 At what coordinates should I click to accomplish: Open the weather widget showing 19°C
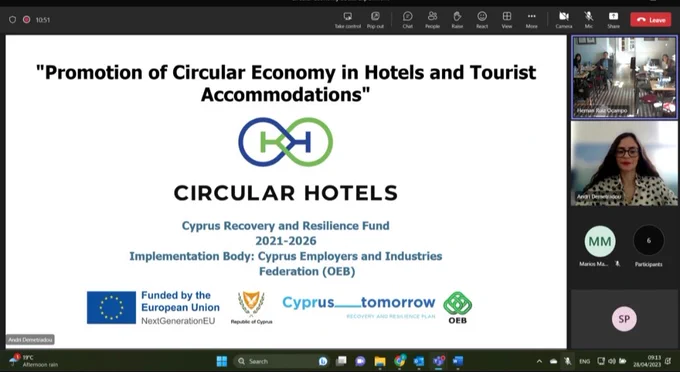tap(33, 361)
